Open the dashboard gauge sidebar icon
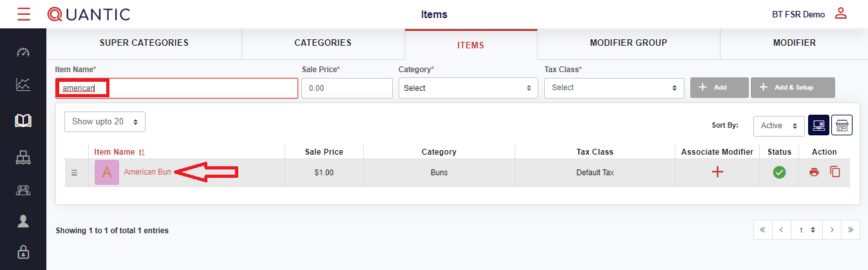The width and height of the screenshot is (868, 270). pos(23,52)
